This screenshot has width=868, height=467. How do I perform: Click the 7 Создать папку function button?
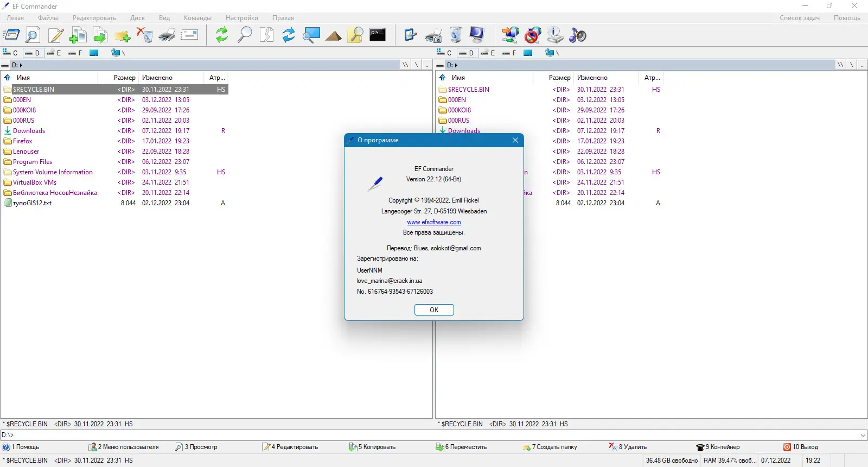pos(550,447)
